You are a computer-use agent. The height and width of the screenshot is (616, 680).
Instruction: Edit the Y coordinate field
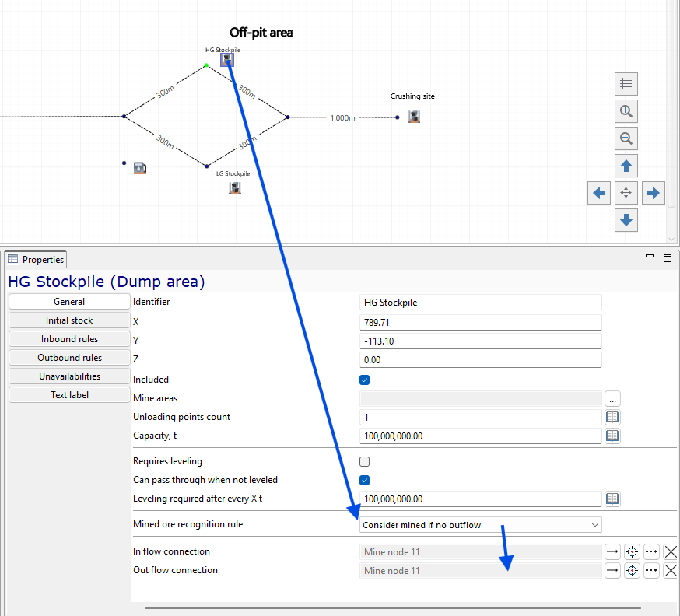point(480,341)
